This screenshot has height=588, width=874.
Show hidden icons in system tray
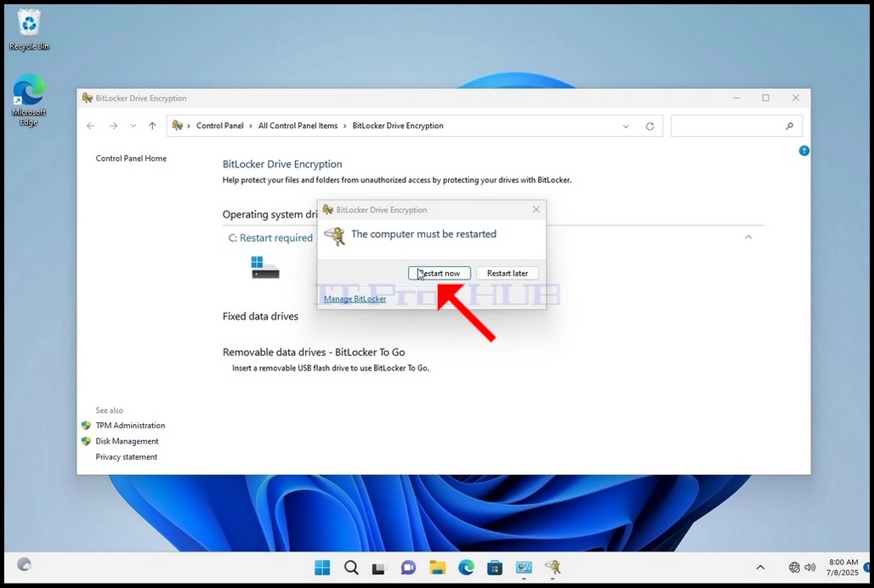[x=760, y=568]
